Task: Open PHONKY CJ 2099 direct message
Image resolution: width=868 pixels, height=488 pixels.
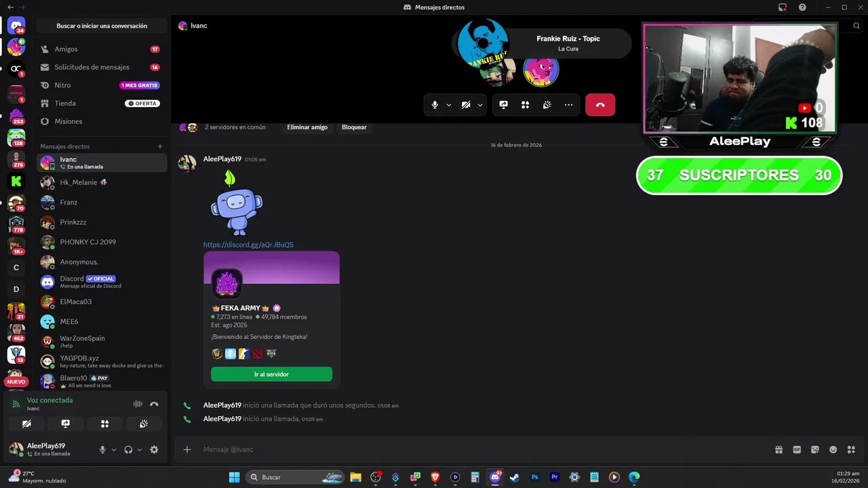Action: [x=102, y=242]
